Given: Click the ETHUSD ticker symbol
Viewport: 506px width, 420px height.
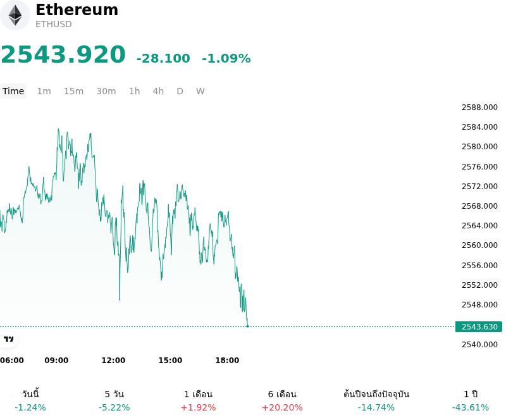Looking at the screenshot, I should [54, 24].
